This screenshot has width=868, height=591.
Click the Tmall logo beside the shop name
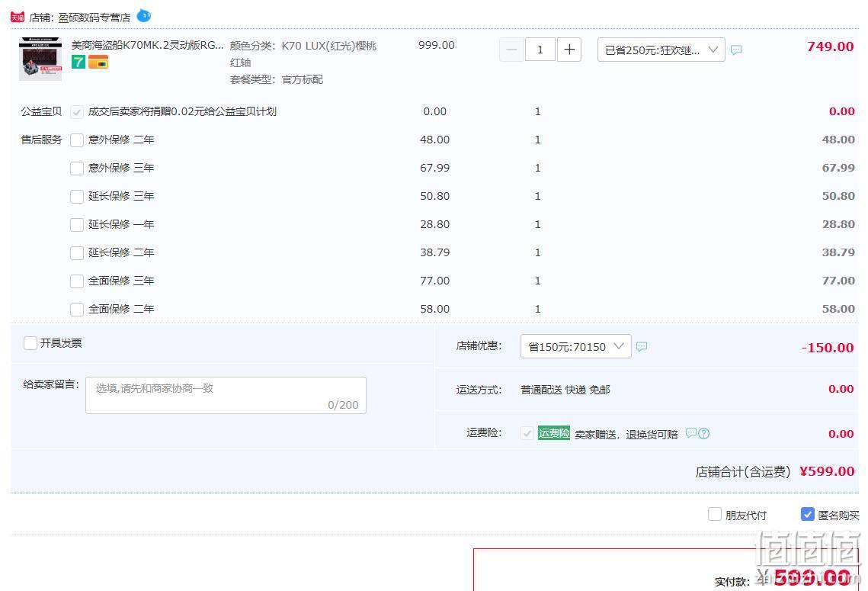coord(18,18)
